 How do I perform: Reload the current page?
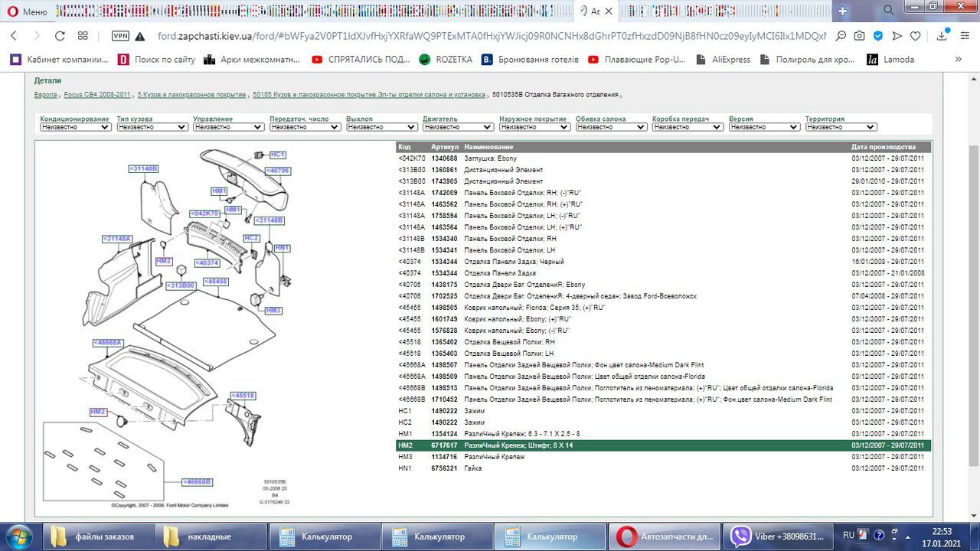click(60, 35)
